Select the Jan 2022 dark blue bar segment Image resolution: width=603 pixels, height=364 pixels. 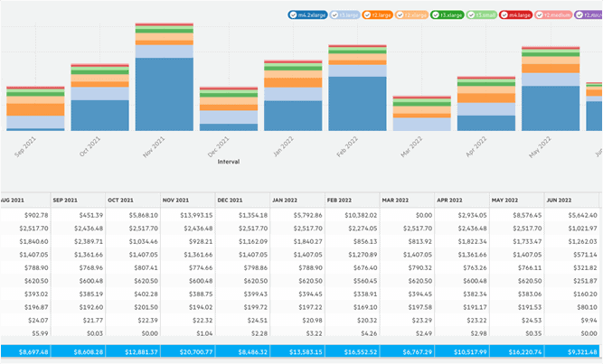[x=293, y=116]
